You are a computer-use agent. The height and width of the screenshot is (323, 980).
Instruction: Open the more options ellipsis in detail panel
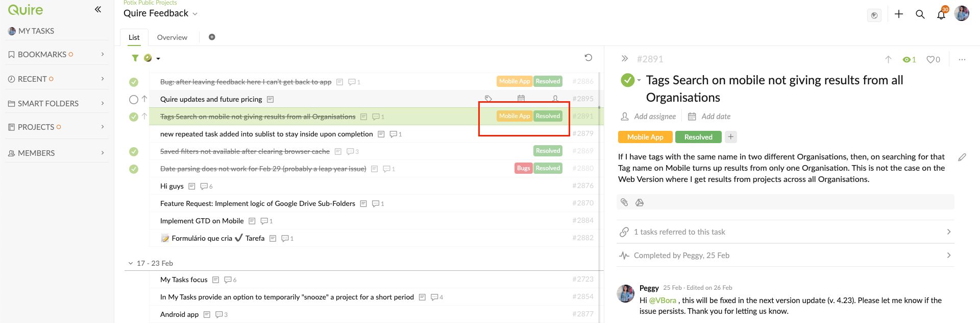962,59
